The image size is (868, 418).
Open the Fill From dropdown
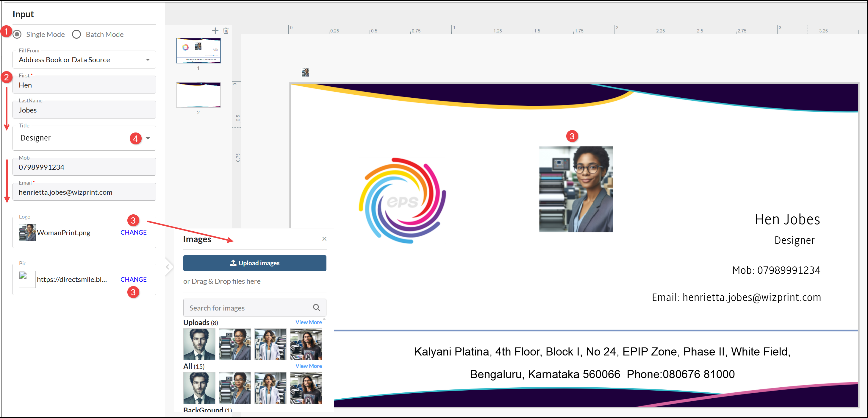84,60
